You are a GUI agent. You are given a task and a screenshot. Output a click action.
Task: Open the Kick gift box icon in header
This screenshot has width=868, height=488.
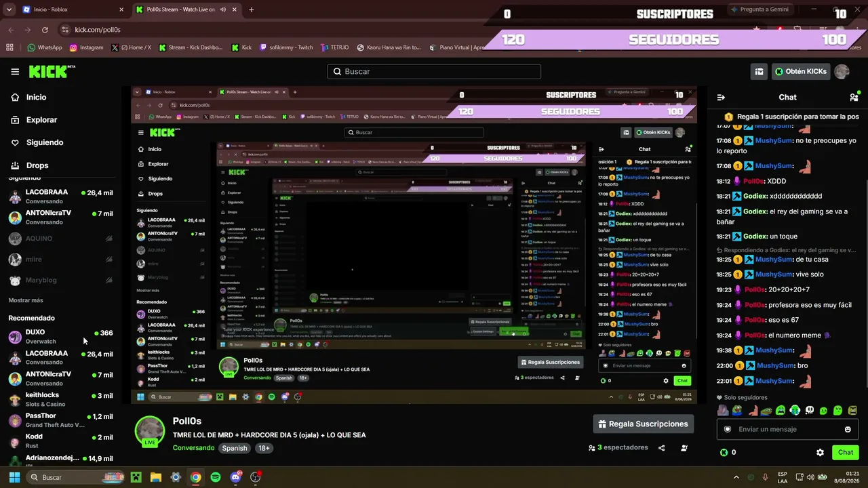[x=759, y=71]
